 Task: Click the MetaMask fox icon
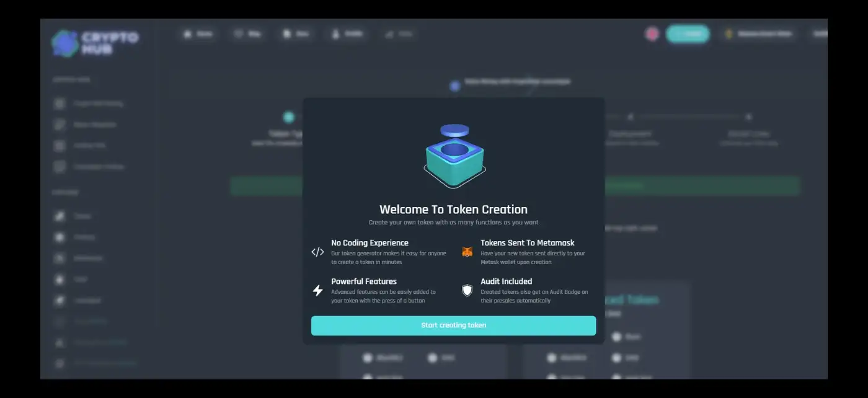[x=467, y=252]
